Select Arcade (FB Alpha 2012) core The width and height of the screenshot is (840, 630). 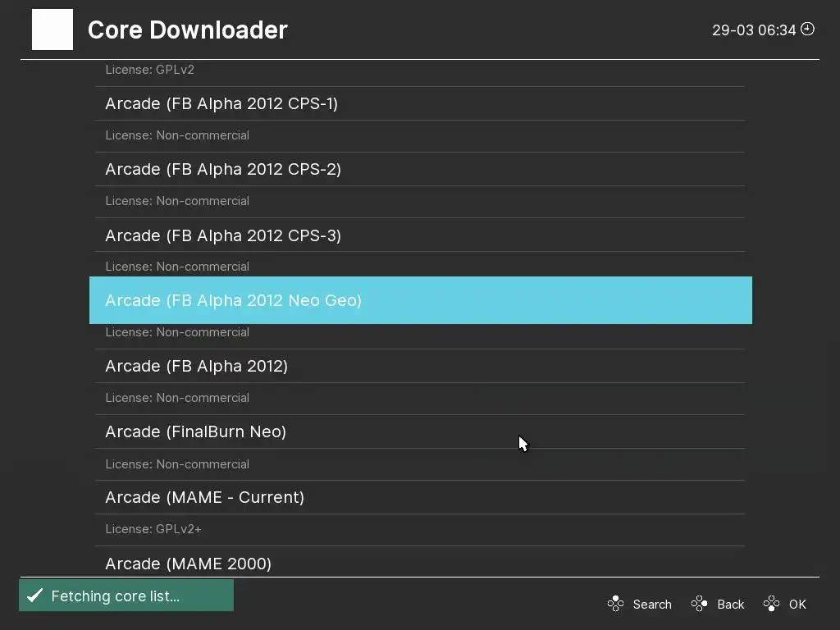pos(197,366)
